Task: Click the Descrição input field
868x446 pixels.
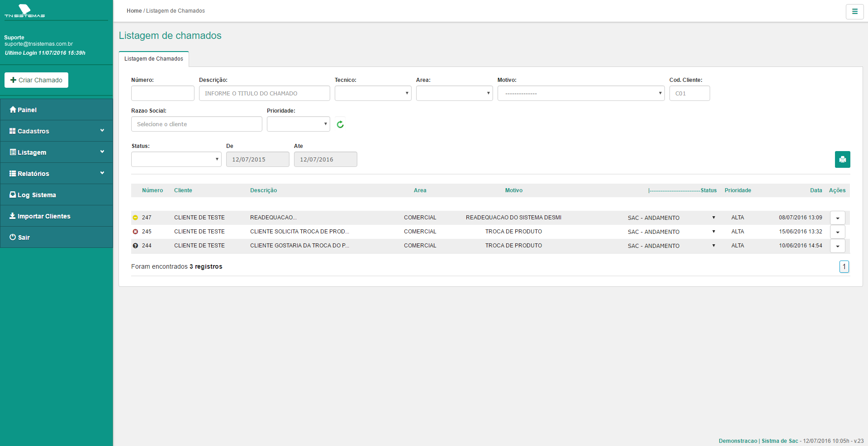Action: [x=264, y=93]
